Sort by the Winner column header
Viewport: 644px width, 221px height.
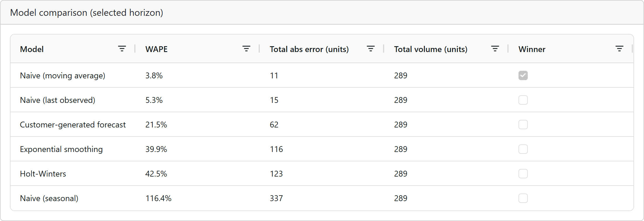coord(532,49)
